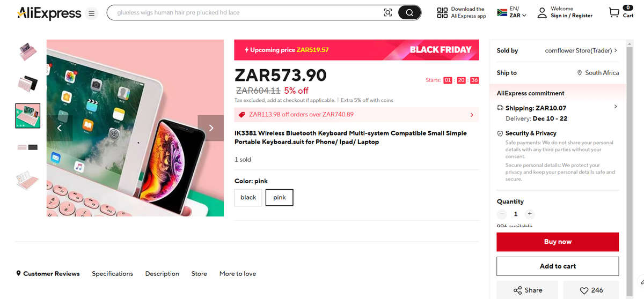
Task: Click the AliExpress logo
Action: click(x=49, y=13)
